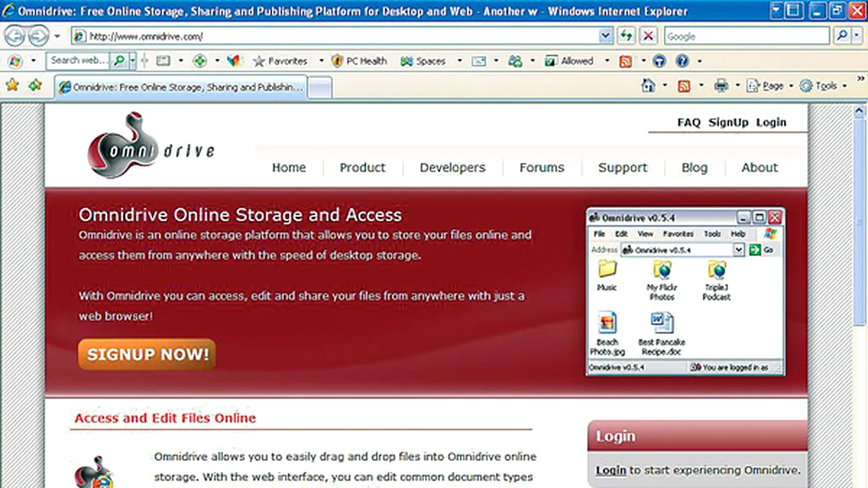Viewport: 868px width, 488px height.
Task: Click the browser Forward arrow button
Action: point(38,36)
